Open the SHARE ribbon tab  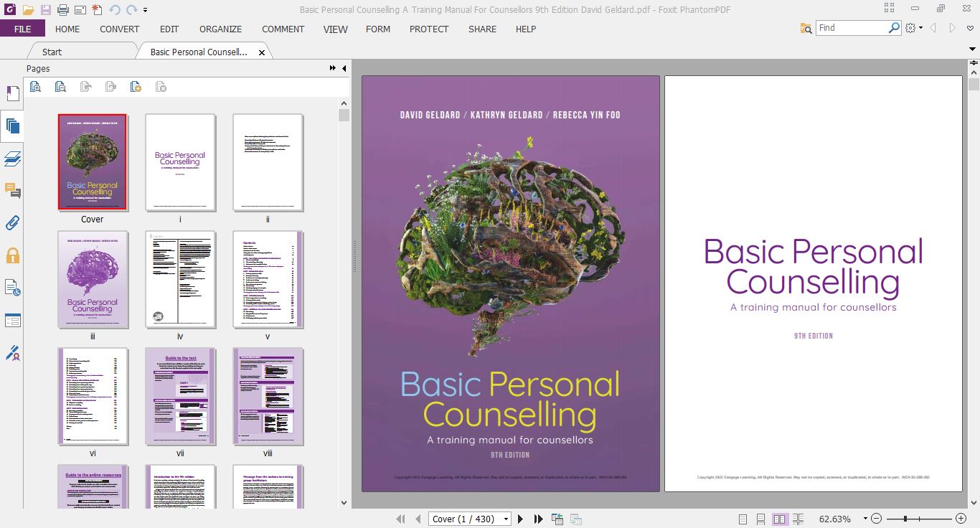tap(482, 29)
